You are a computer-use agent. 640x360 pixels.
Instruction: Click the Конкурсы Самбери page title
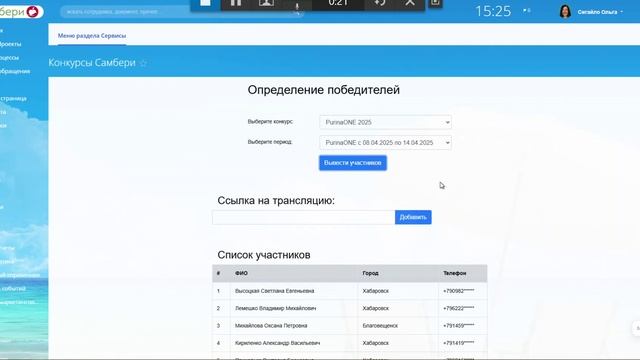92,62
